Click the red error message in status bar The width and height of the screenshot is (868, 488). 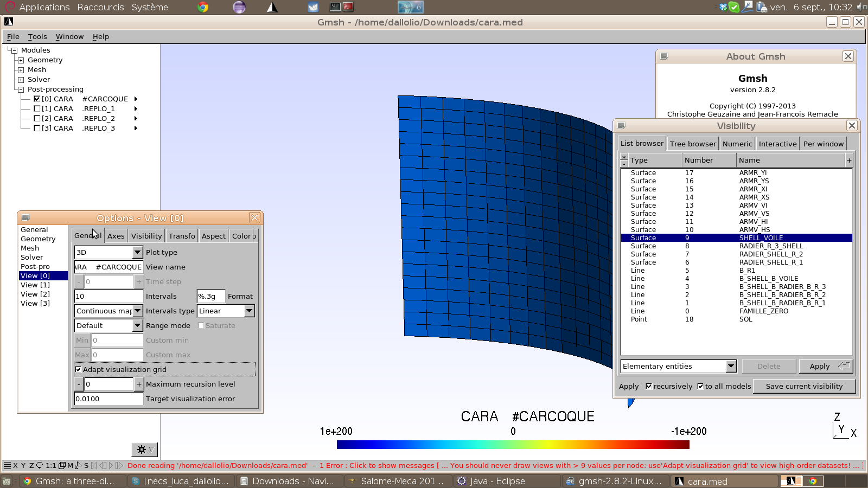494,465
